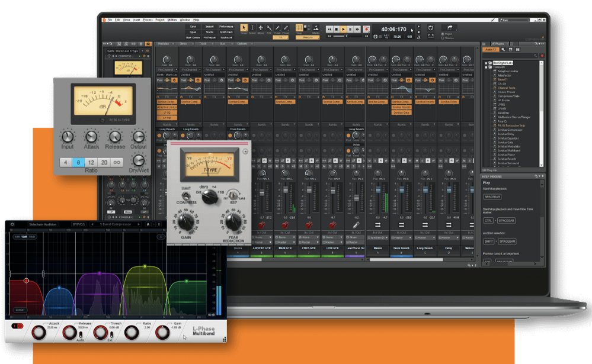Screen dimensions: 592x364
Task: Toggle the L-Phase Multiband red power button
Action: [x=17, y=326]
